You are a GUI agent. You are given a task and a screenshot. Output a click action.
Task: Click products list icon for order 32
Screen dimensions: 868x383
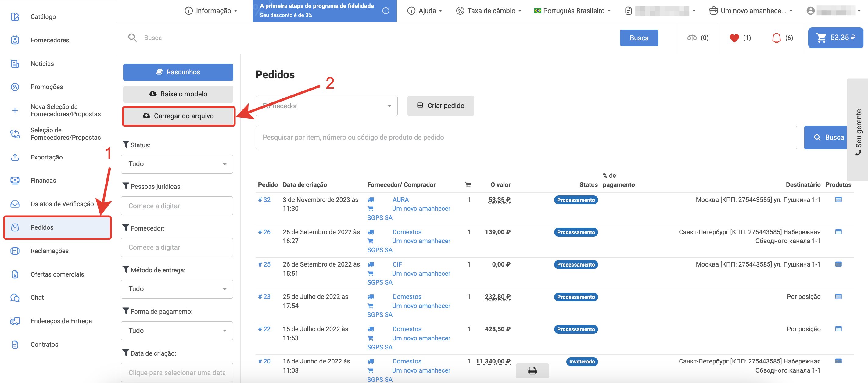(838, 200)
